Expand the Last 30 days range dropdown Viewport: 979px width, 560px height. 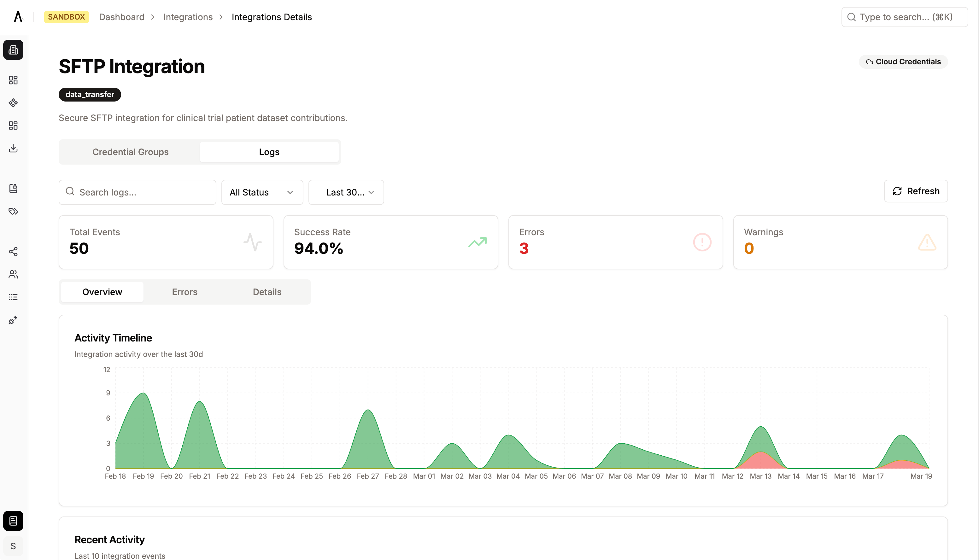pyautogui.click(x=346, y=192)
